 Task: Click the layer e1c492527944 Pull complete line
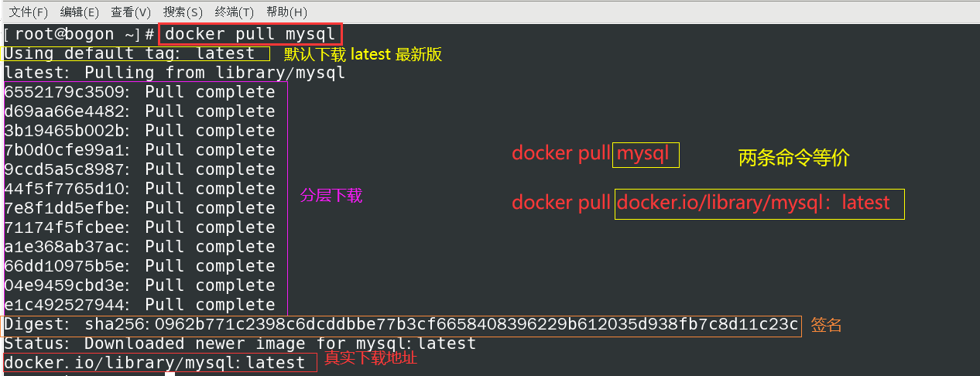[139, 305]
